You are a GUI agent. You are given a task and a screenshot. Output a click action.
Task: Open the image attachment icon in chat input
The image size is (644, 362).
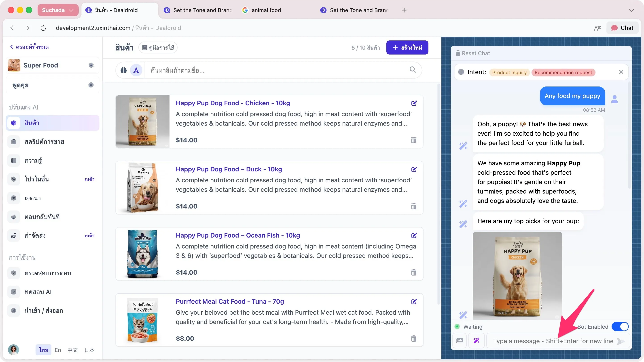(460, 341)
